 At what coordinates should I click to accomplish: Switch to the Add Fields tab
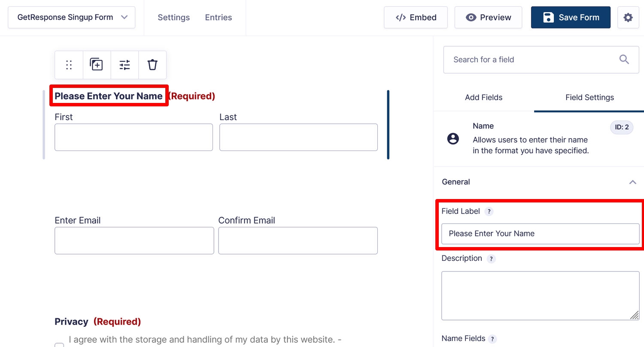[x=483, y=97]
